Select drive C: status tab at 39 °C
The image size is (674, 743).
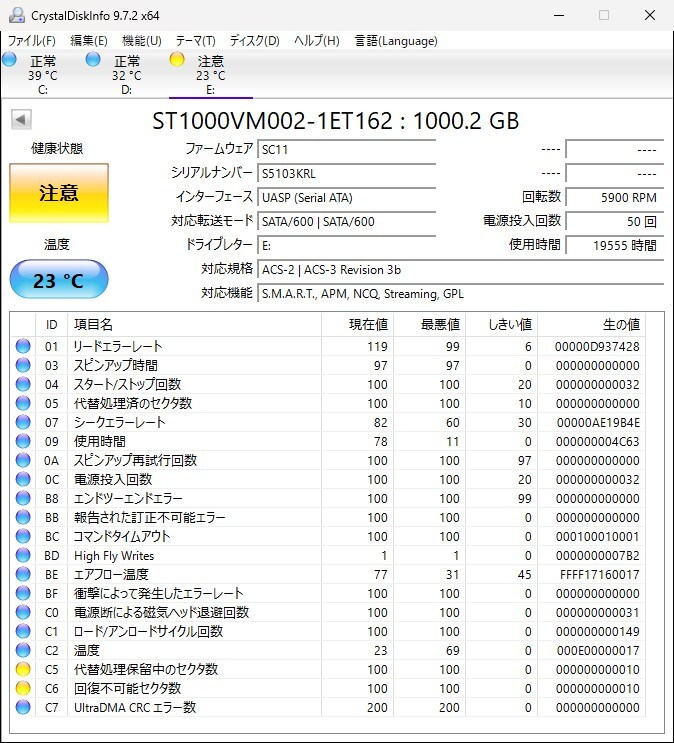(43, 75)
